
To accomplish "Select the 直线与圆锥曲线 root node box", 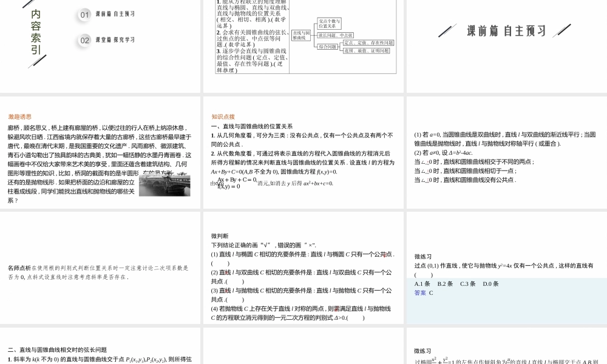I will [300, 36].
